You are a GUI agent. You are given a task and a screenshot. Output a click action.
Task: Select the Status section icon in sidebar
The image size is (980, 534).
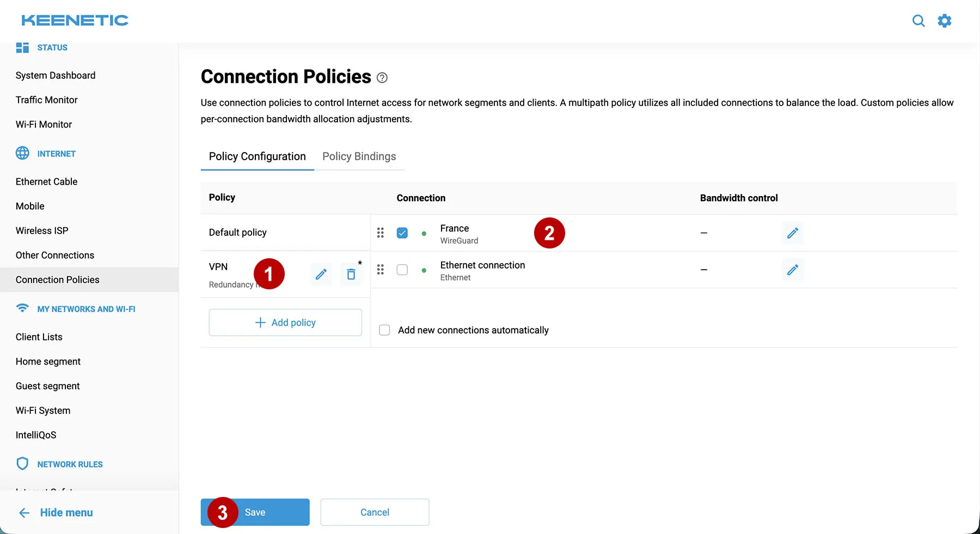point(22,47)
